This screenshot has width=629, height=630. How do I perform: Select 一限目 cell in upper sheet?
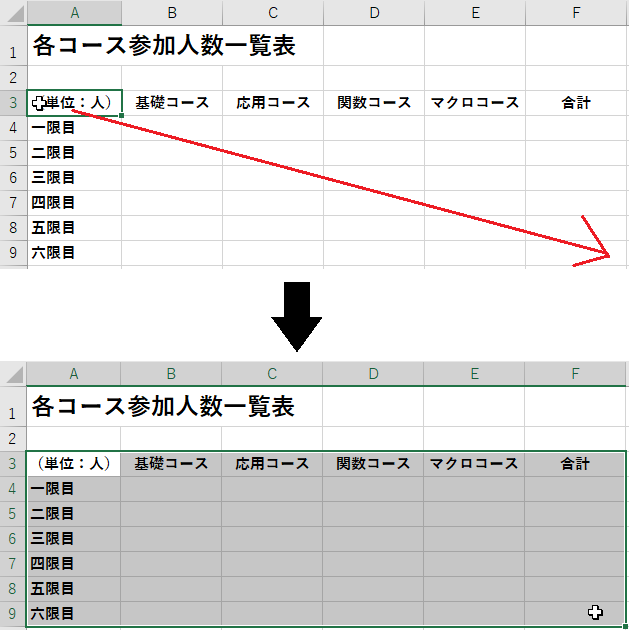tap(74, 128)
